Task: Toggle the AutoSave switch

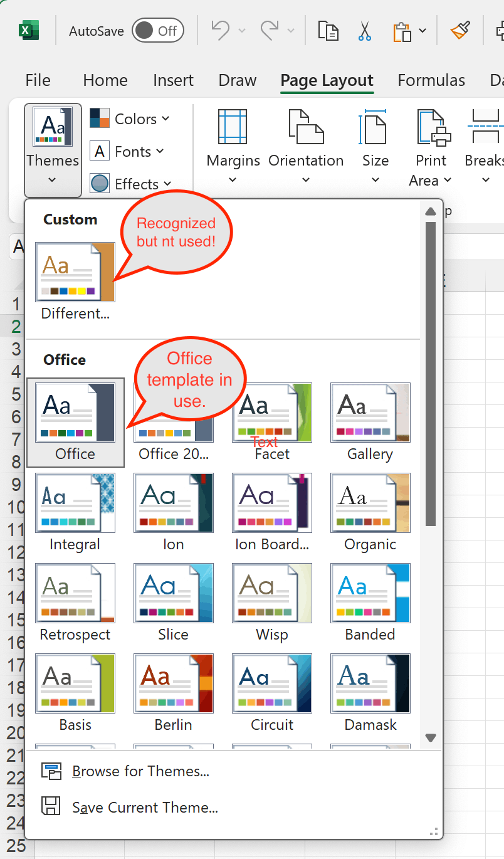Action: (157, 31)
